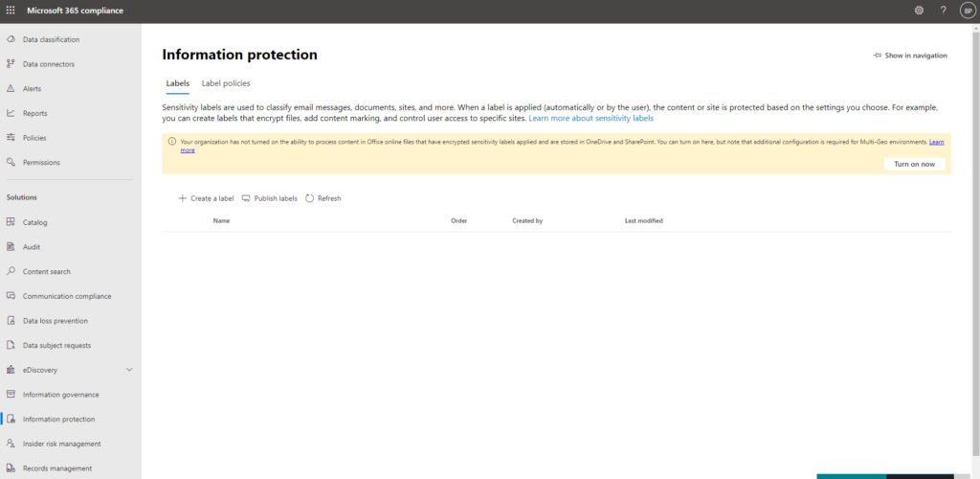Click the Policies sliders icon

(10, 138)
